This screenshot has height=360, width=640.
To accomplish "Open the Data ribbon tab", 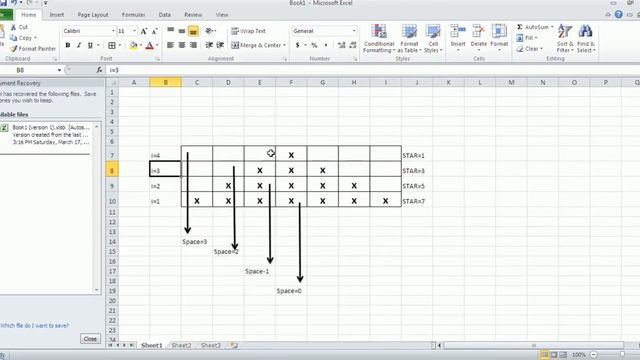I will coord(164,15).
